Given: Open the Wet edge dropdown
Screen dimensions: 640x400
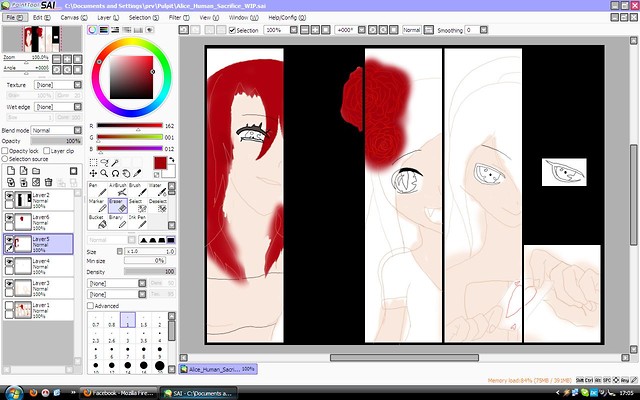Looking at the screenshot, I should tap(78, 107).
